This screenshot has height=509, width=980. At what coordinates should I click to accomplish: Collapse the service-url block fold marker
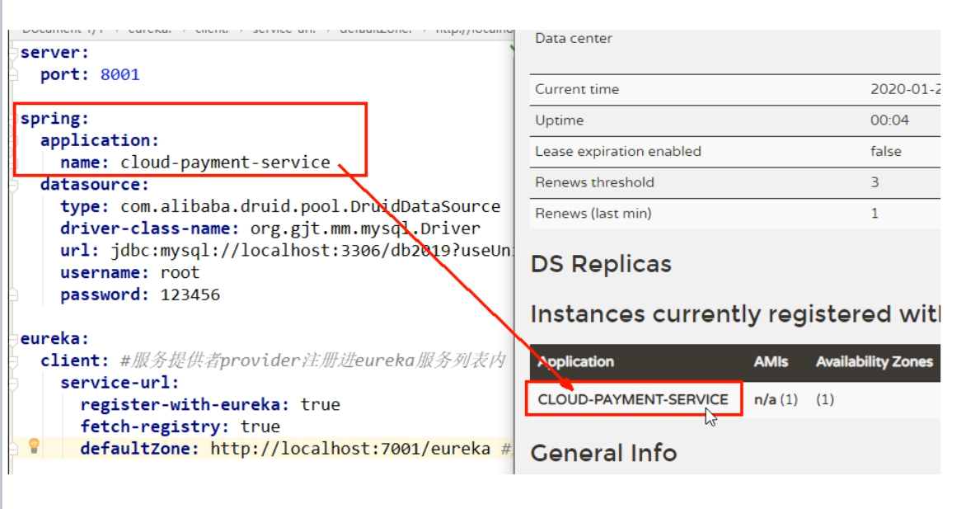13,383
